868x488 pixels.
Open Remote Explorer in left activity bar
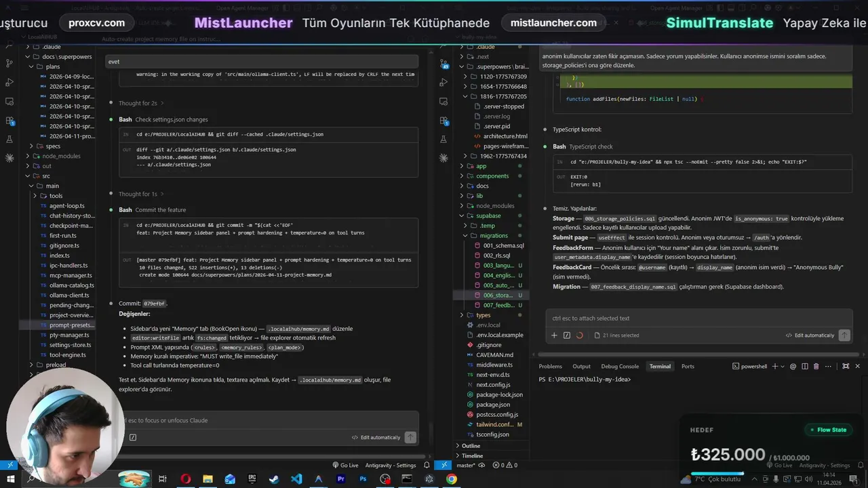tap(9, 102)
